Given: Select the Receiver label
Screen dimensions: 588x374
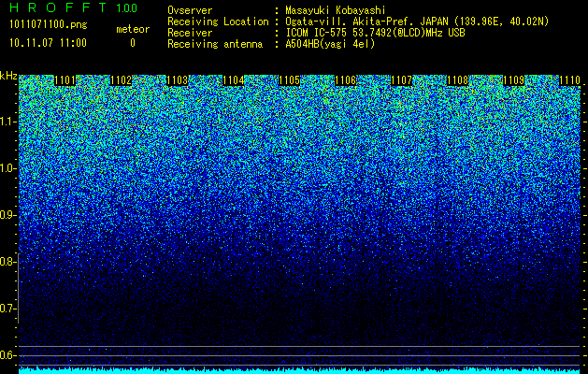Looking at the screenshot, I should point(190,33).
